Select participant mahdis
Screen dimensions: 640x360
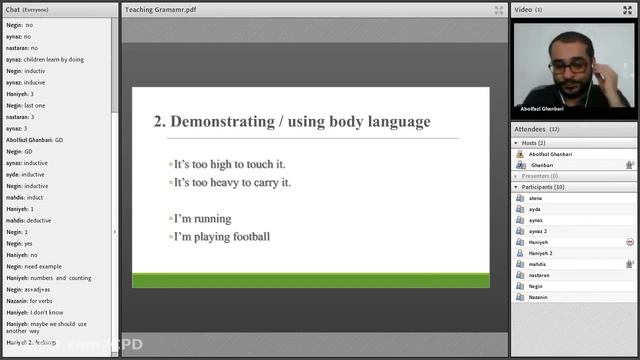(574, 264)
